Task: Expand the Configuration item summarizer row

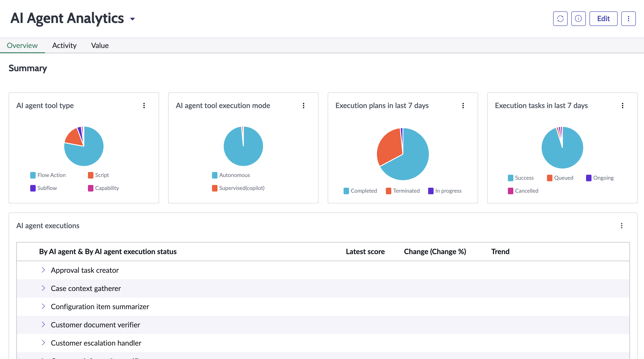Action: pos(43,306)
